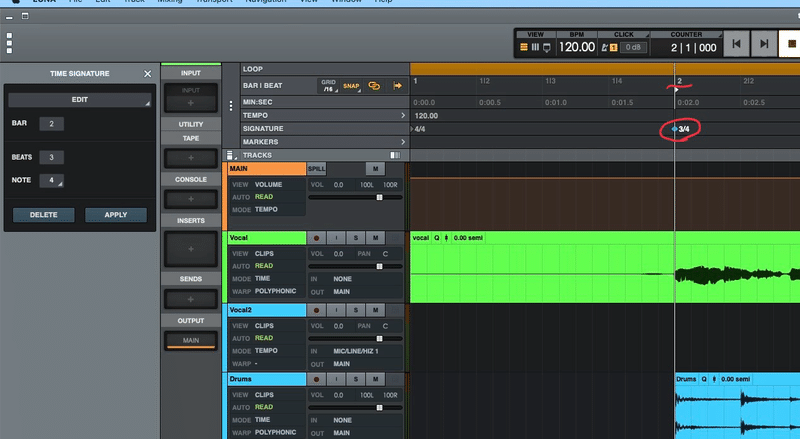Viewport: 800px width, 439px height.
Task: Click the MAIN output selector button
Action: tap(191, 340)
